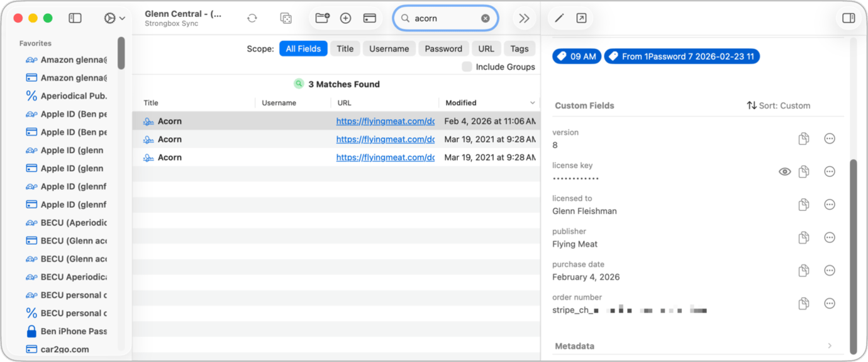Screen dimensions: 868x362
Task: Open more options for license key
Action: coord(830,171)
